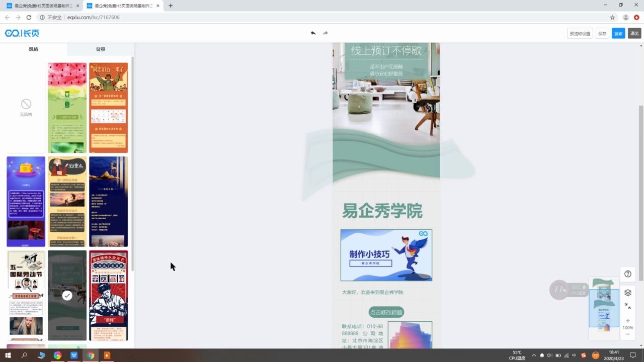Click the 100% zoom level label
644x362 pixels.
click(628, 328)
